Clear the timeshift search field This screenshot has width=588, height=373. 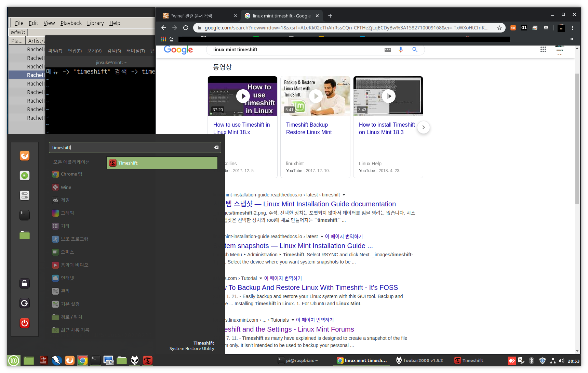tap(216, 147)
